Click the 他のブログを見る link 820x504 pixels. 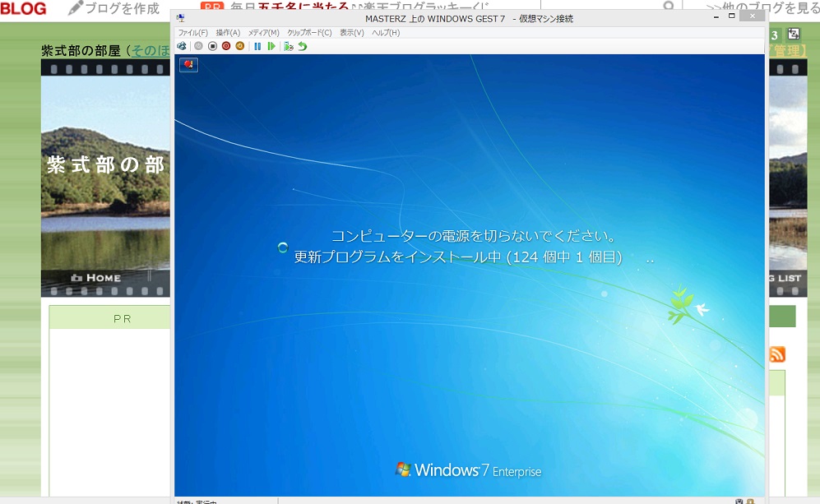pos(762,8)
